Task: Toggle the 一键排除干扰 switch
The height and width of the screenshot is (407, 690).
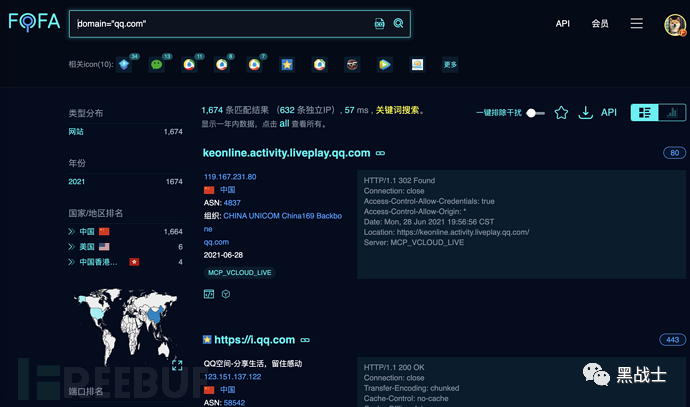Action: pos(536,113)
